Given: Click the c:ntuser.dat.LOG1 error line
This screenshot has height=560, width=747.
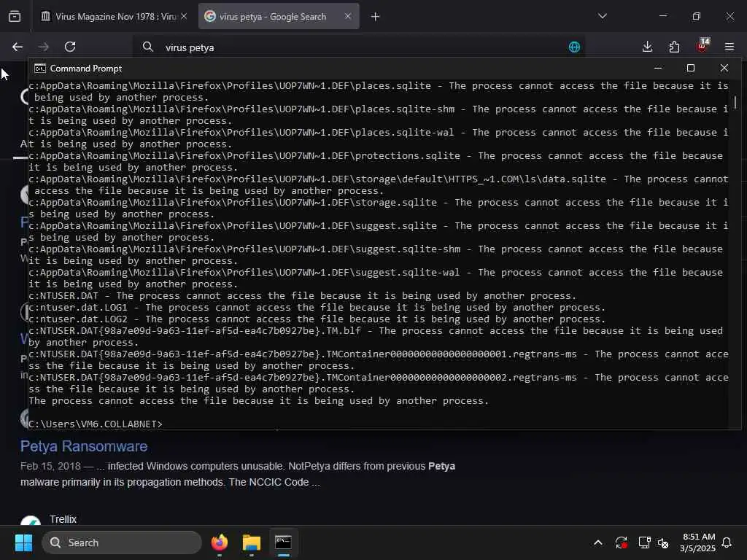Looking at the screenshot, I should 317,308.
